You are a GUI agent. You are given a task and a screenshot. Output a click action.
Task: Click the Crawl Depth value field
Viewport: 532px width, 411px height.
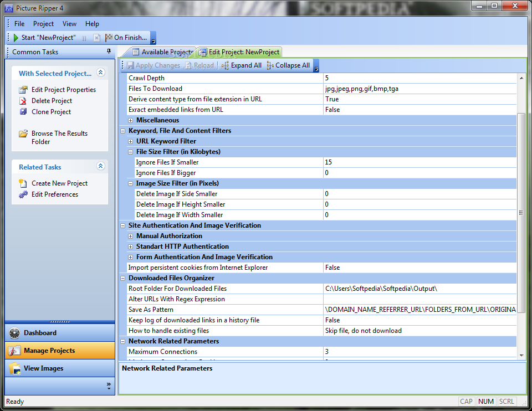click(420, 78)
